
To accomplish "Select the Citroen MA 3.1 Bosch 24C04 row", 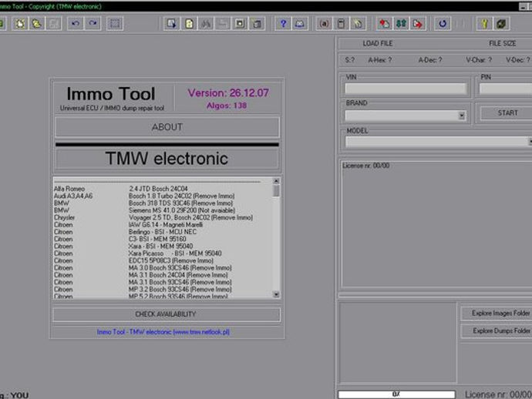I will [163, 275].
